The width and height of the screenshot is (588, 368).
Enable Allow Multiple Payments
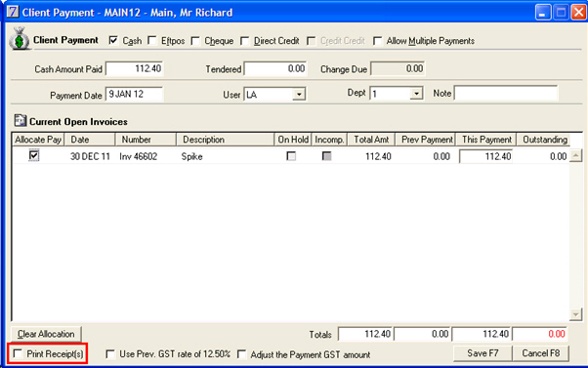(x=377, y=40)
